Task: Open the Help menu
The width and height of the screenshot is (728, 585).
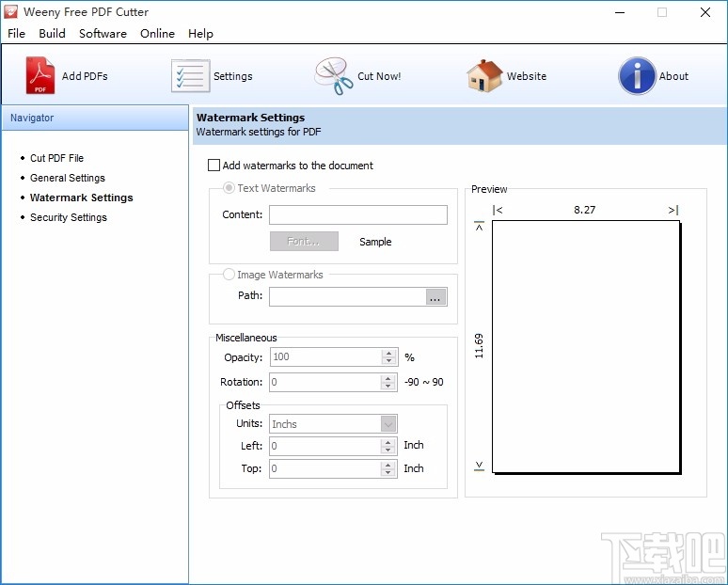Action: [x=200, y=34]
